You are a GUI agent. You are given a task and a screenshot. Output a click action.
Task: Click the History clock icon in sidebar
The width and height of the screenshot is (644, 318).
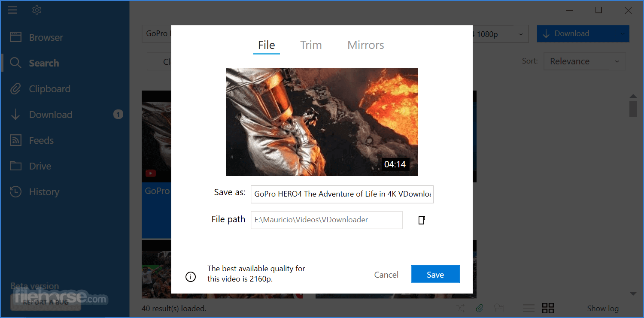(15, 192)
